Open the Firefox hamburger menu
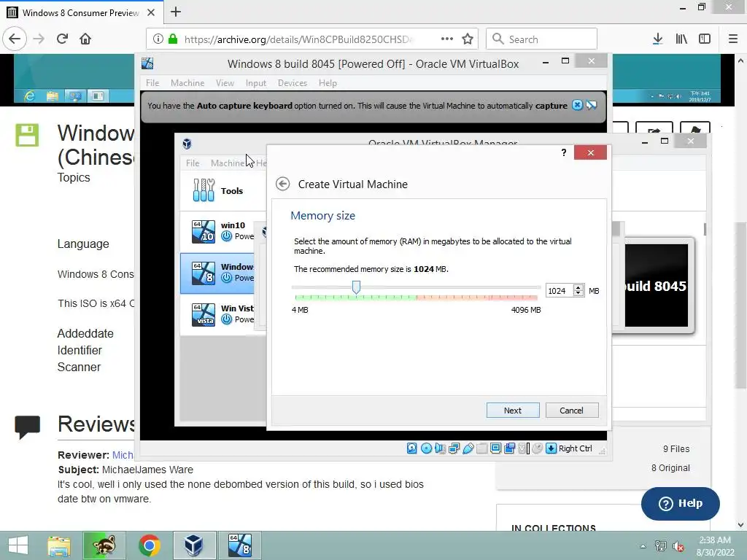The height and width of the screenshot is (560, 747). [x=733, y=39]
